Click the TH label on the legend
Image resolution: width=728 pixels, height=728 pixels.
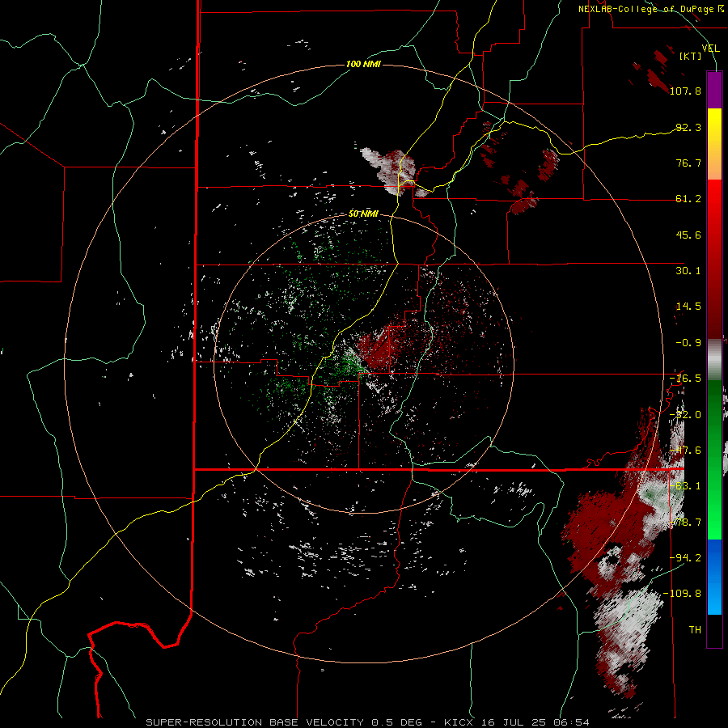(695, 630)
